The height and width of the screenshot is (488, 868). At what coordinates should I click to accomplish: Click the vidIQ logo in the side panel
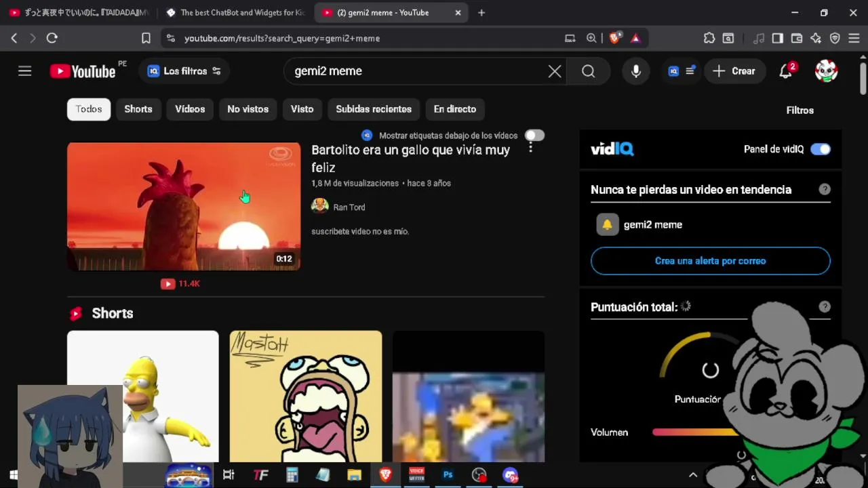(612, 149)
